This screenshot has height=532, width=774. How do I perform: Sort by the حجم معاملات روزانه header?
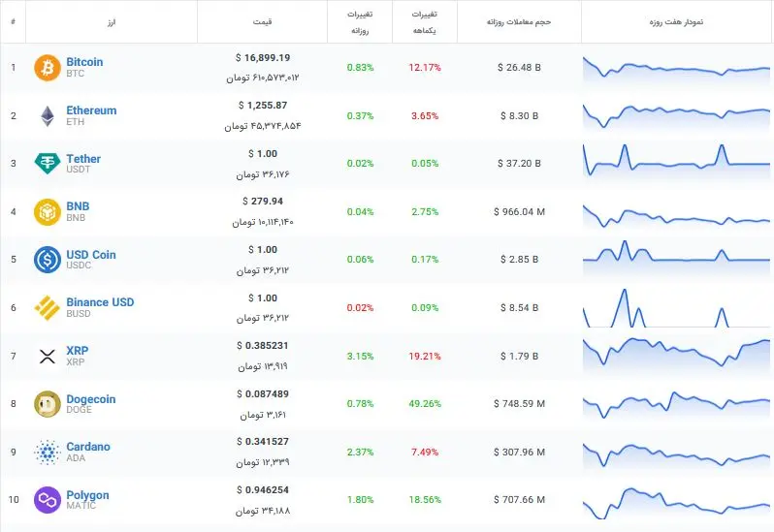coord(519,21)
